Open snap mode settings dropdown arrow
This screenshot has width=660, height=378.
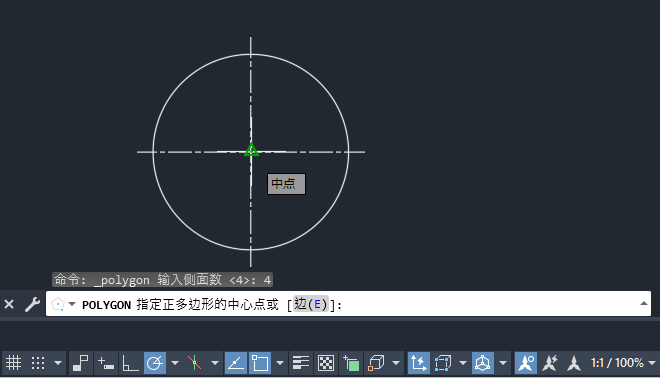point(58,362)
